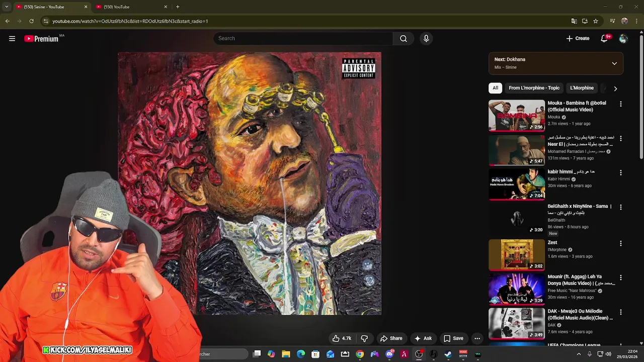This screenshot has height=362, width=644.
Task: Close the second YouTube tab
Action: coord(166,7)
